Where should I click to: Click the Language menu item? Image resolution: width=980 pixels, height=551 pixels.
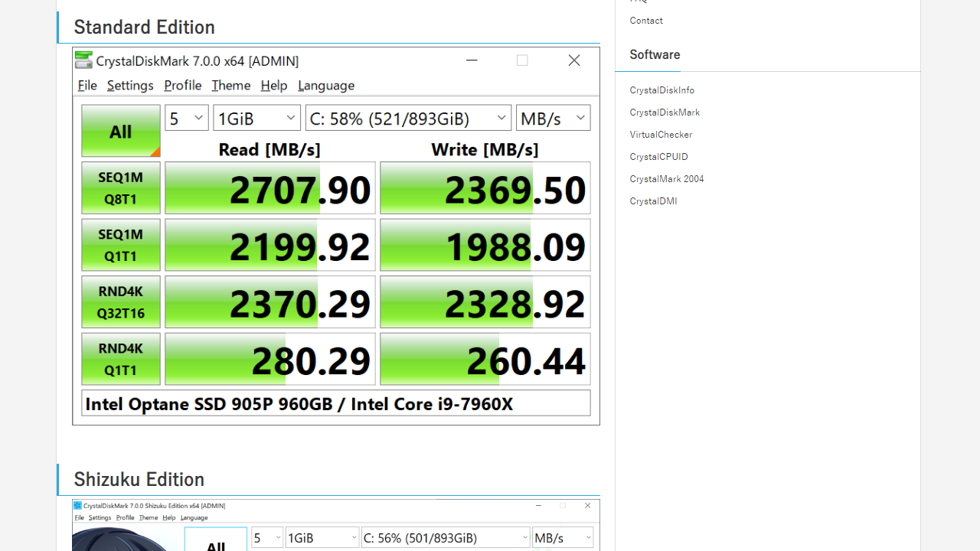point(326,85)
